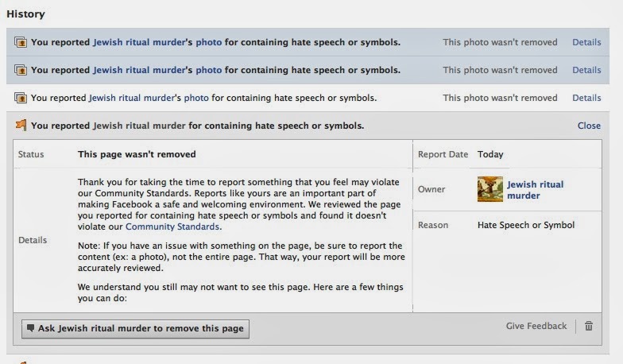Viewport: 623px width, 364px height.
Task: Click the owner's page thumbnail image
Action: coord(489,189)
